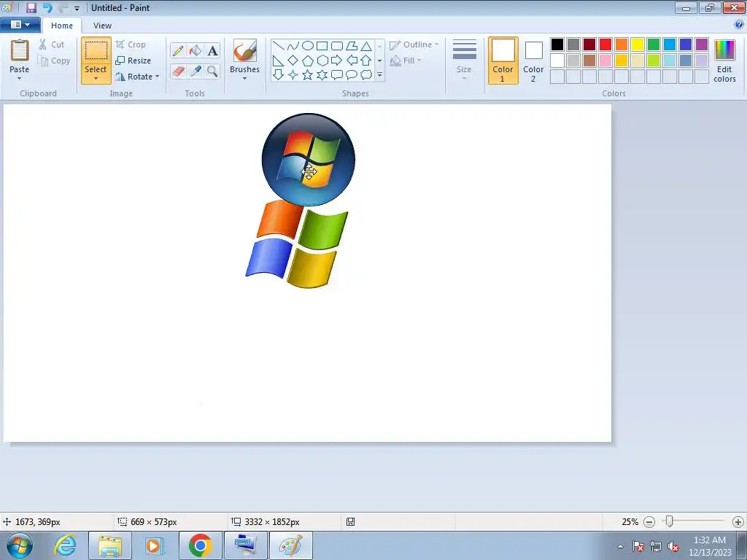The image size is (747, 560).
Task: Open Paint Help question mark icon
Action: click(x=739, y=25)
